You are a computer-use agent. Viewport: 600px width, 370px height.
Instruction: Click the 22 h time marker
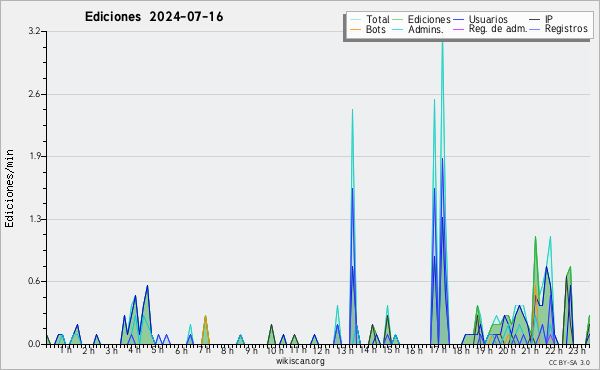coord(554,350)
